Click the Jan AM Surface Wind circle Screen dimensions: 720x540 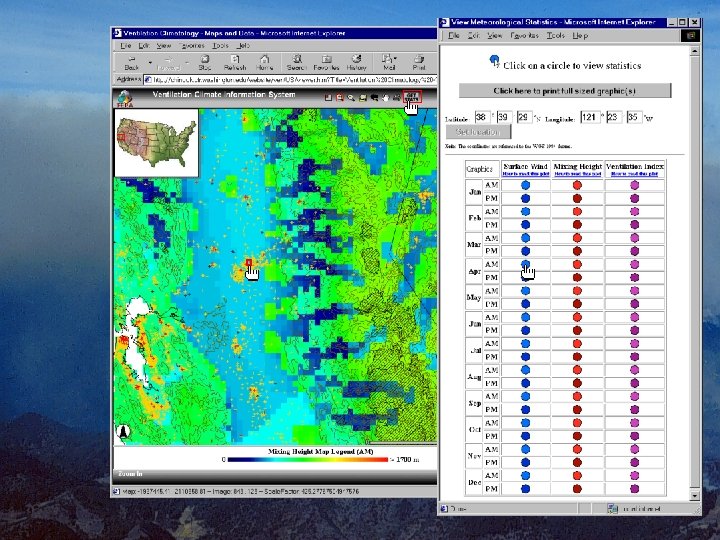point(526,185)
